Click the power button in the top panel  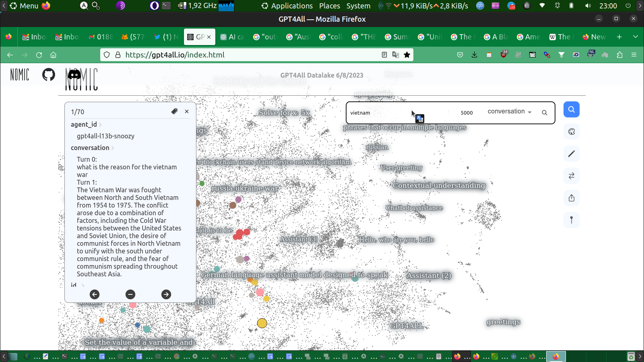tap(628, 6)
